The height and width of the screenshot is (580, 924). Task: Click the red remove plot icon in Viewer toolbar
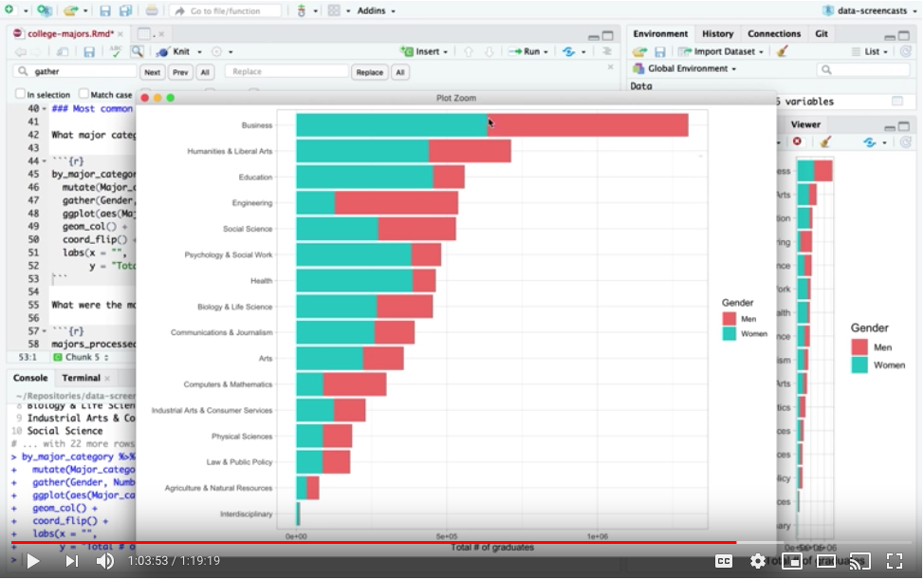click(x=797, y=142)
